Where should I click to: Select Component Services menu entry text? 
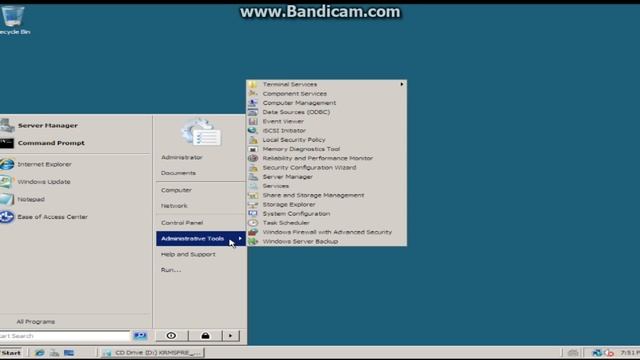pyautogui.click(x=294, y=93)
